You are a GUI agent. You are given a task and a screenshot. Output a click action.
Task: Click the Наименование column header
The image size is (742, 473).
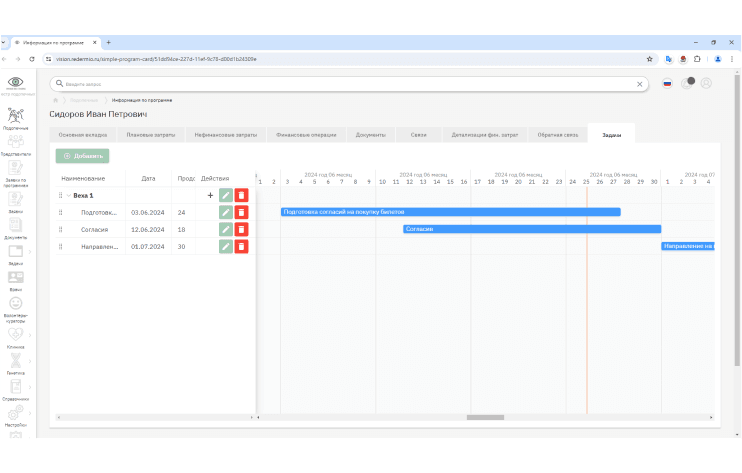83,178
